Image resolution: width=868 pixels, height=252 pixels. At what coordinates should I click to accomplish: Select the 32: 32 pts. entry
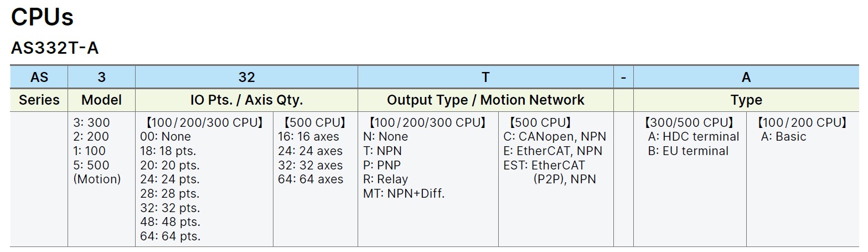170,208
